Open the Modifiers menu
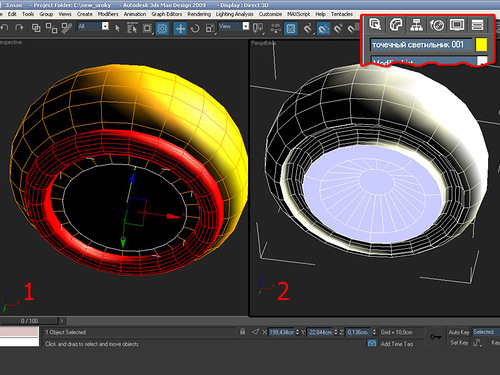Screen dimensions: 500x375 pyautogui.click(x=108, y=14)
